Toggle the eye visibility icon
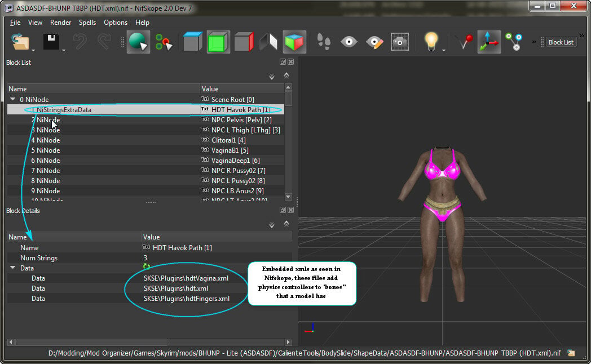591x364 pixels. pyautogui.click(x=349, y=42)
